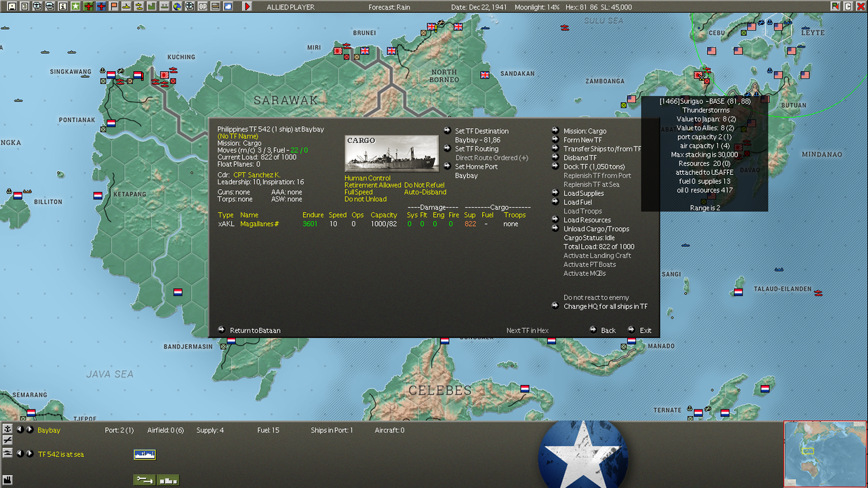
Task: Go to next task force arrow by TF 542
Action: [29, 453]
